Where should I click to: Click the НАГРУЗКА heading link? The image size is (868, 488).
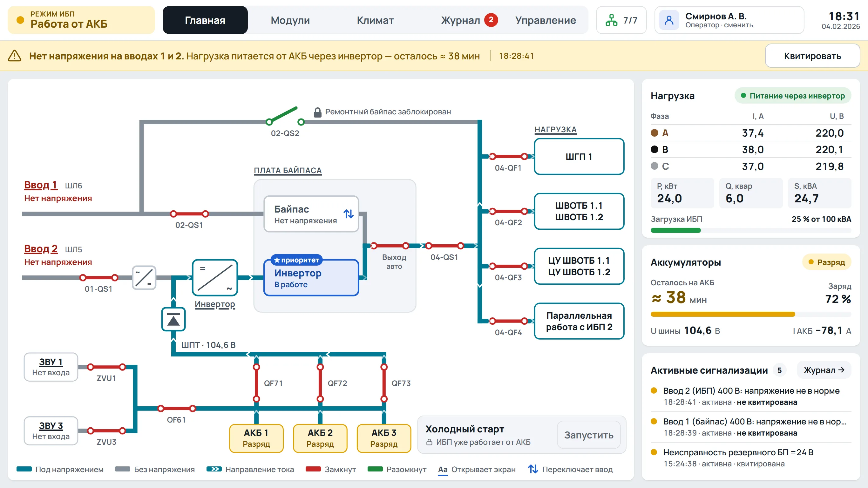556,129
